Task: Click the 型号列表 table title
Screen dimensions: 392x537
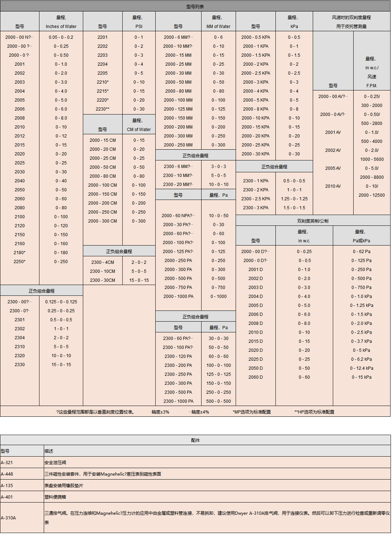Action: 195,6
